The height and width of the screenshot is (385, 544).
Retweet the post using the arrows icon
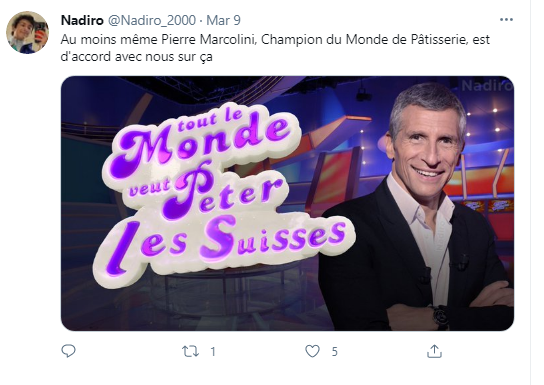click(x=190, y=351)
